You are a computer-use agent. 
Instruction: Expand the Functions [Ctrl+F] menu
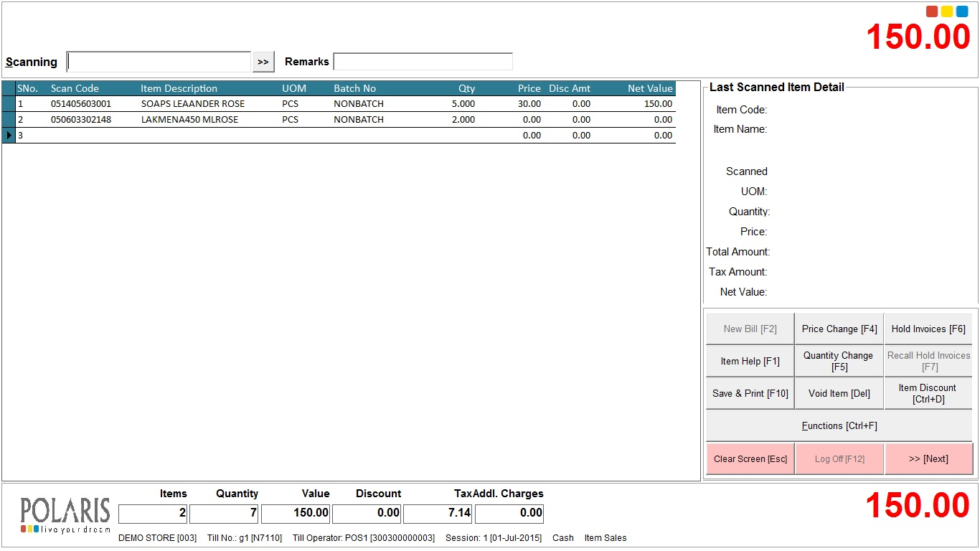pyautogui.click(x=839, y=426)
